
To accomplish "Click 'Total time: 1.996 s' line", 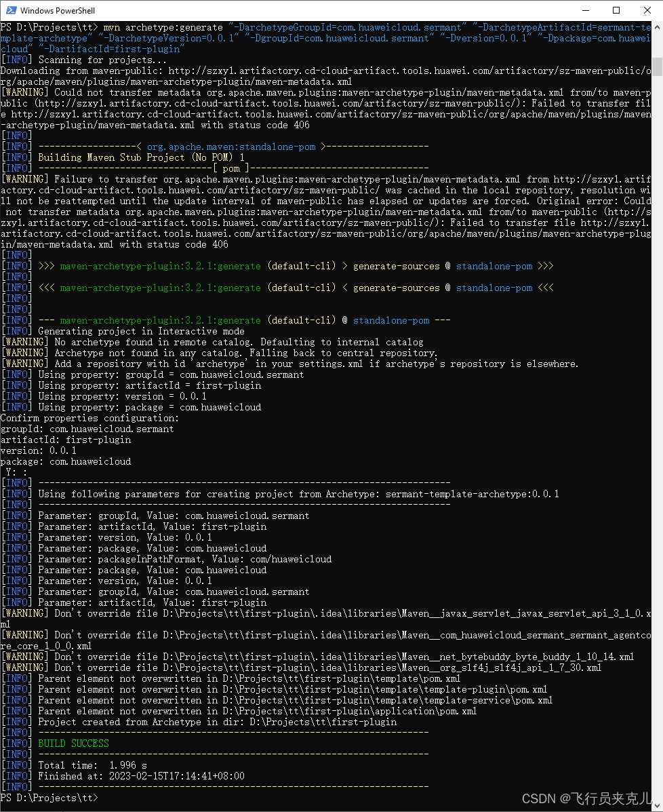I will coord(74,765).
